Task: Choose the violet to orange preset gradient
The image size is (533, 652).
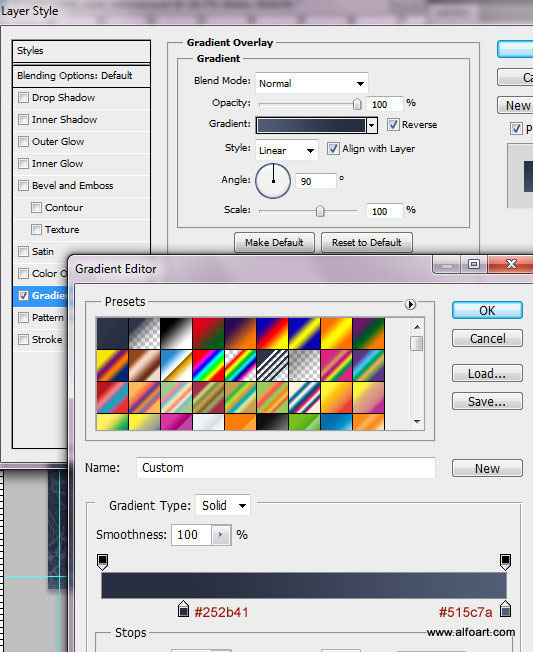Action: (x=240, y=333)
